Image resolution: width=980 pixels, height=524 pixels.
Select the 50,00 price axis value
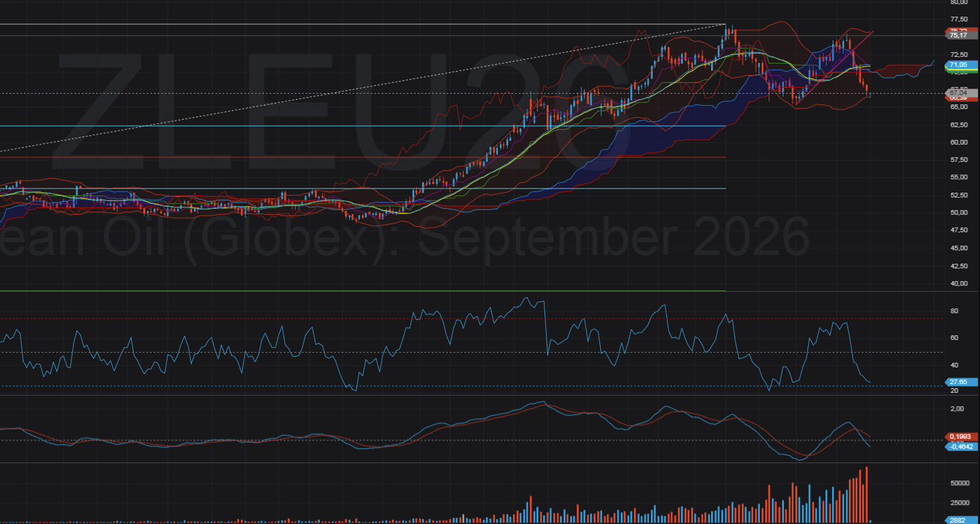(959, 213)
